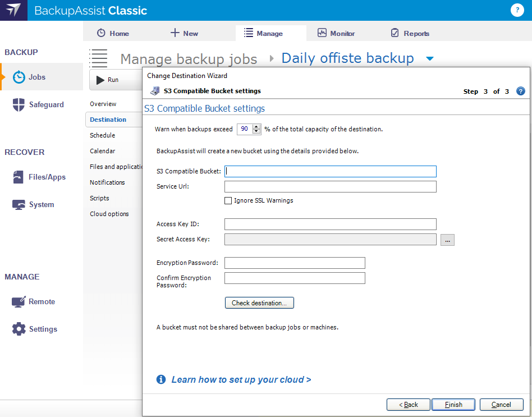Image resolution: width=532 pixels, height=417 pixels.
Task: Open the Learn how to set up your cloud link
Action: coord(240,379)
